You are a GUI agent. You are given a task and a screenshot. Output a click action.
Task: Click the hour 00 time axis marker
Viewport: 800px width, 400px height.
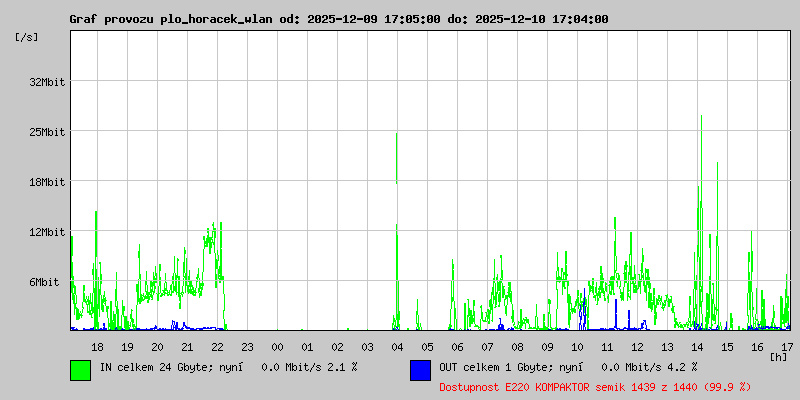(x=277, y=347)
